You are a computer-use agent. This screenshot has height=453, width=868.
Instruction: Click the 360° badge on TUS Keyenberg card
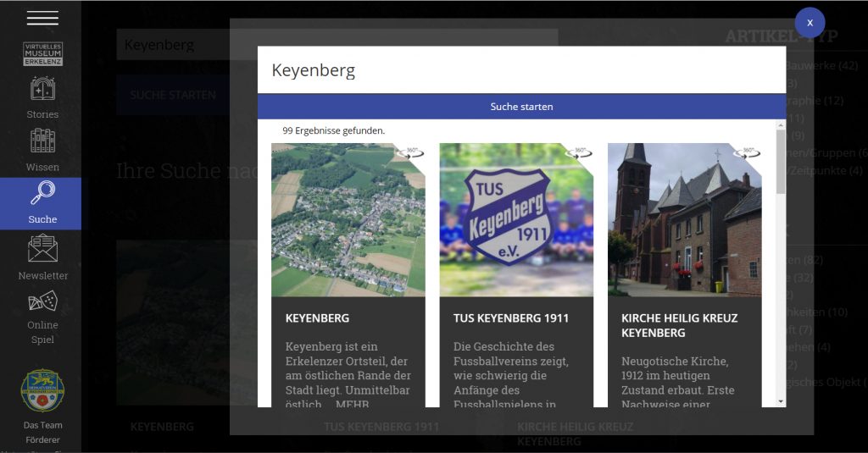pos(579,153)
